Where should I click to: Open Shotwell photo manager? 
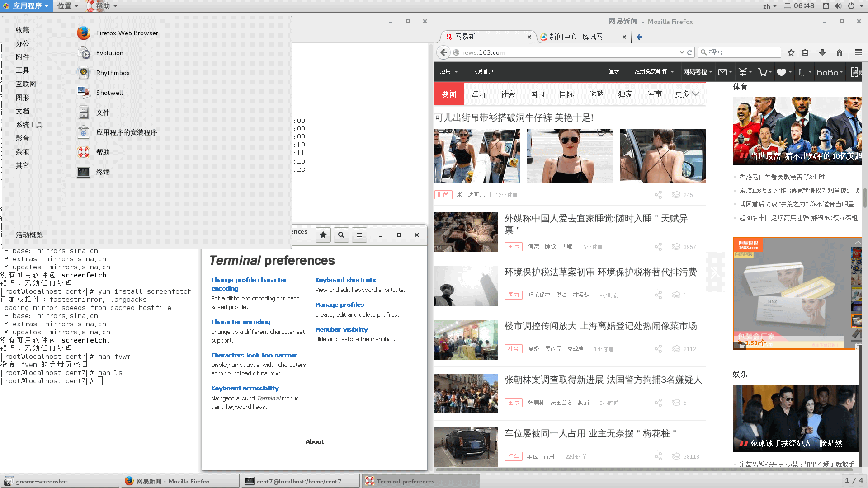(100, 93)
